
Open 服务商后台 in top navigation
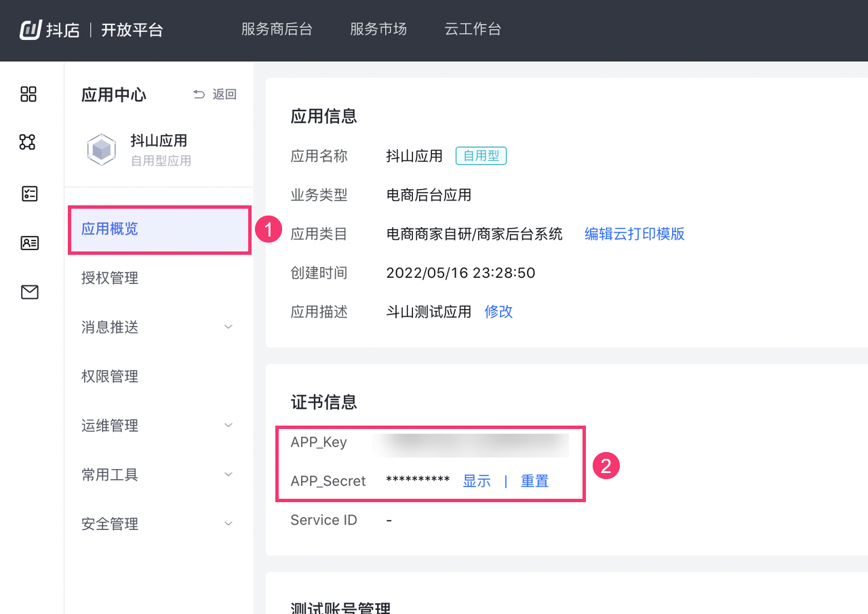coord(277,29)
